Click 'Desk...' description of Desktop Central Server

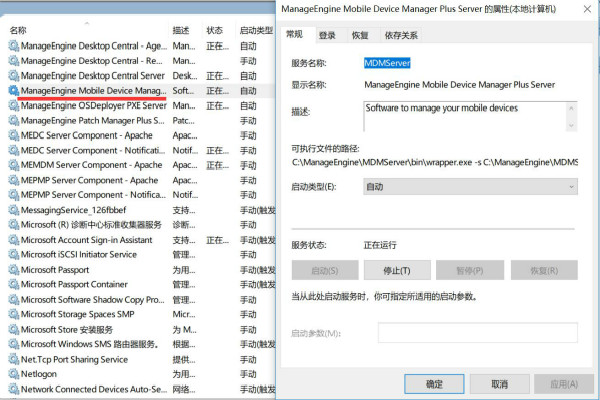185,76
